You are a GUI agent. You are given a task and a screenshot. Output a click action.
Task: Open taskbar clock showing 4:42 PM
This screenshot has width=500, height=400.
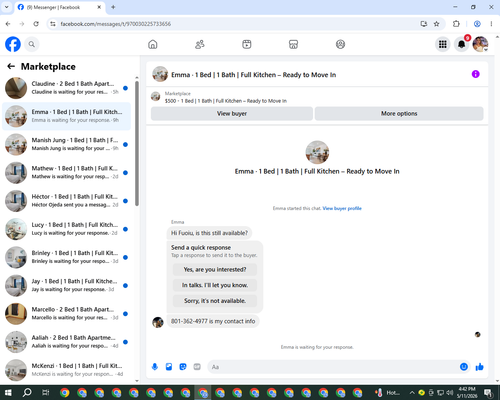pos(467,393)
